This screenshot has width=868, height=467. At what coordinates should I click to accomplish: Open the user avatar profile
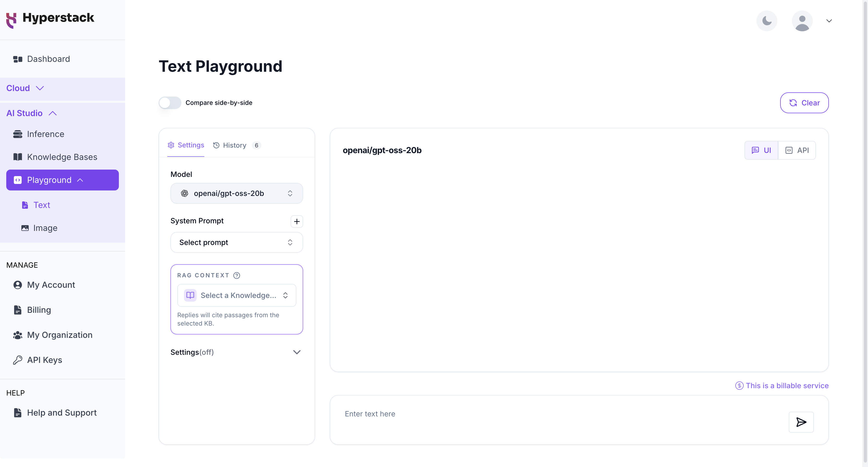(x=802, y=21)
